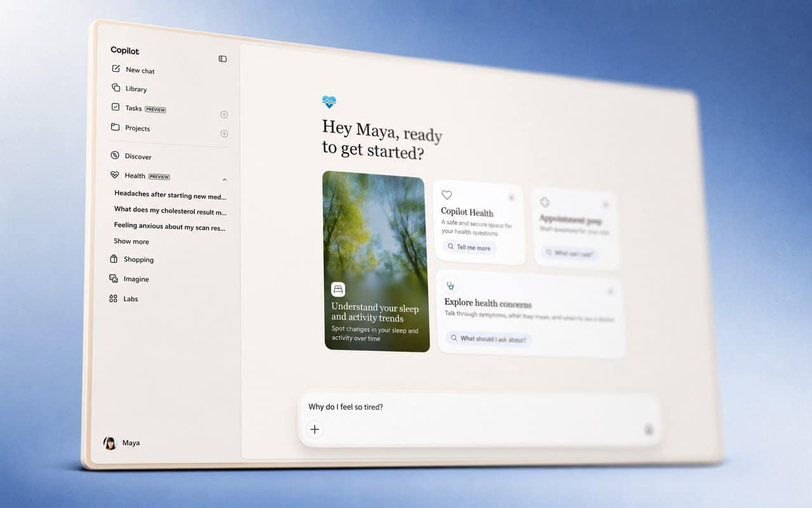
Task: Click the Appointment prep card icon
Action: 544,202
